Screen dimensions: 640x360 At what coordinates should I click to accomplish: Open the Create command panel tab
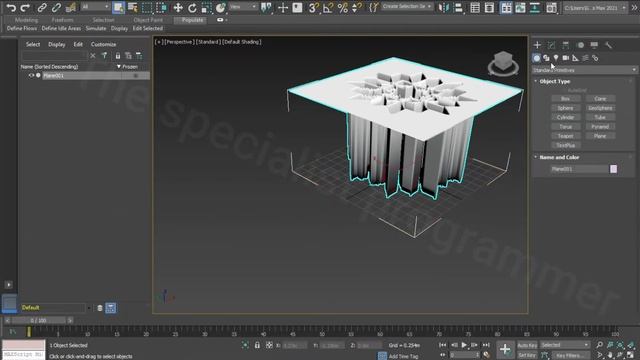tap(538, 45)
